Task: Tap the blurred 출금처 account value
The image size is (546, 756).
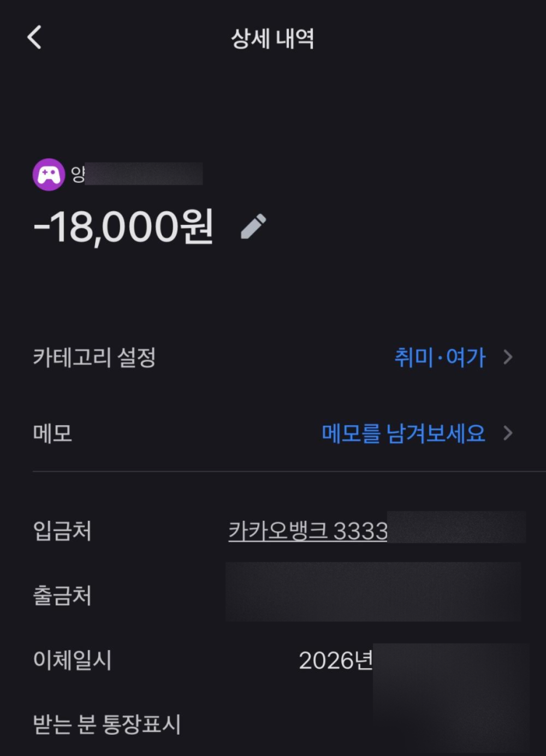Action: click(x=373, y=592)
